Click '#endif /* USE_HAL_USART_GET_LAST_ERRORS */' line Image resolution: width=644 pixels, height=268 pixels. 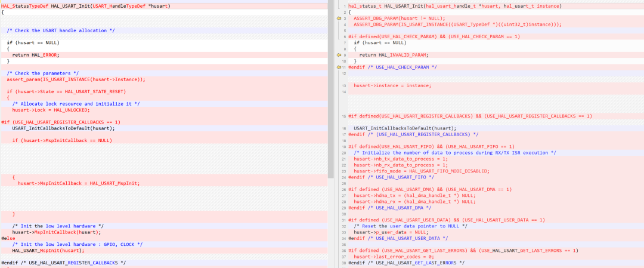[406, 263]
